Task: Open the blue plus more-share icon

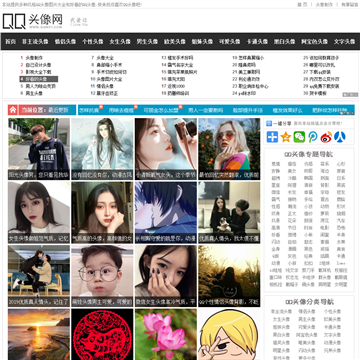Action: (272, 137)
